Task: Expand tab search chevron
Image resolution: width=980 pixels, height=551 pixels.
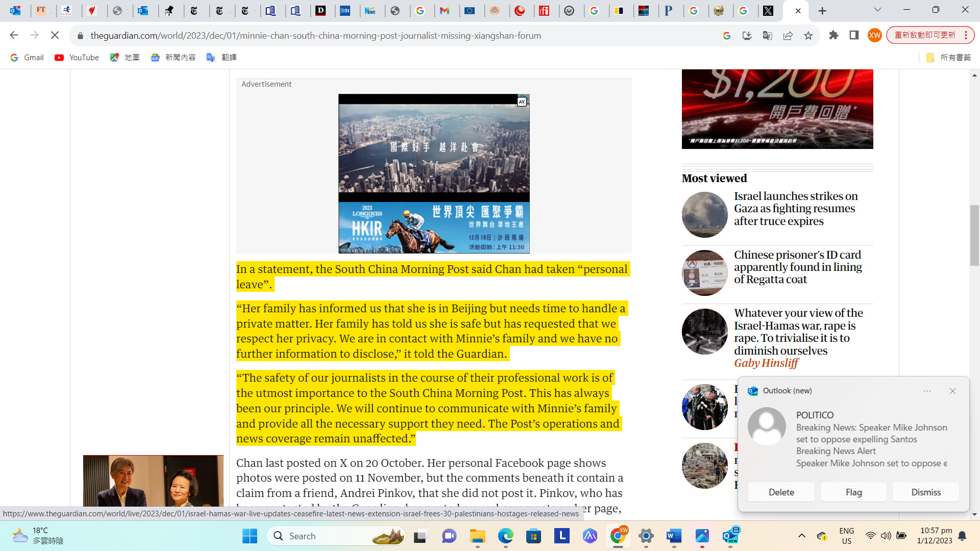Action: click(x=877, y=10)
